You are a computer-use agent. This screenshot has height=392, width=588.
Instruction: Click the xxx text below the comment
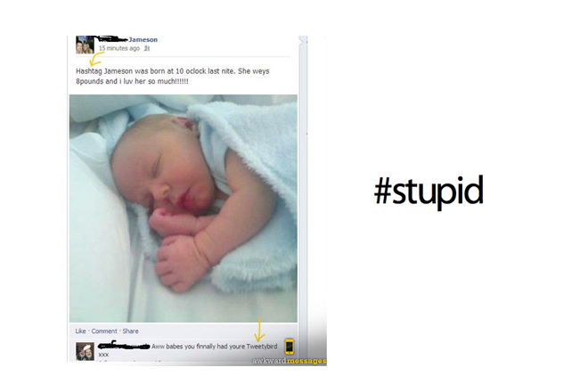point(103,355)
